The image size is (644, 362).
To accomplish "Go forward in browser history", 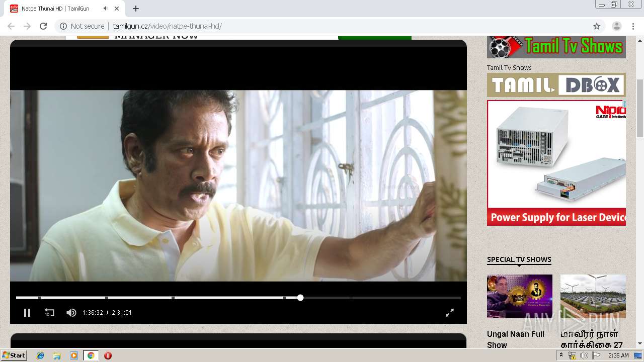I will tap(27, 26).
